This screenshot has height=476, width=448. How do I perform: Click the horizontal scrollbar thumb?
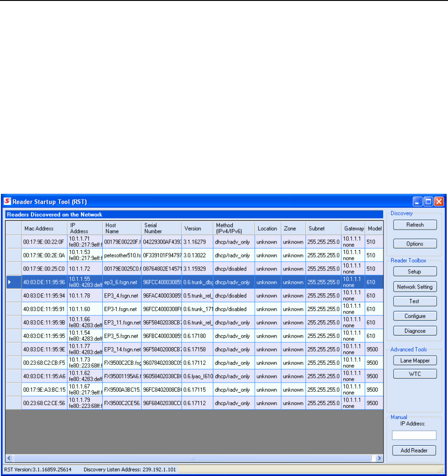[x=192, y=458]
